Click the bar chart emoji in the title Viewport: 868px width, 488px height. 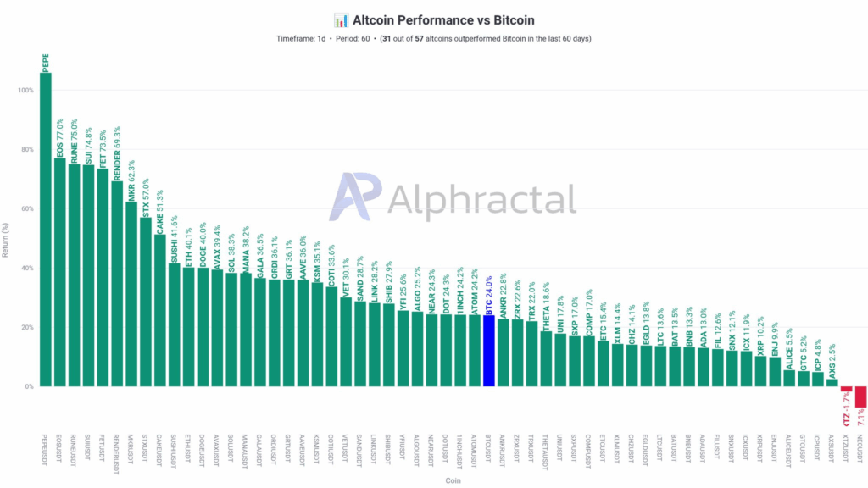(341, 19)
